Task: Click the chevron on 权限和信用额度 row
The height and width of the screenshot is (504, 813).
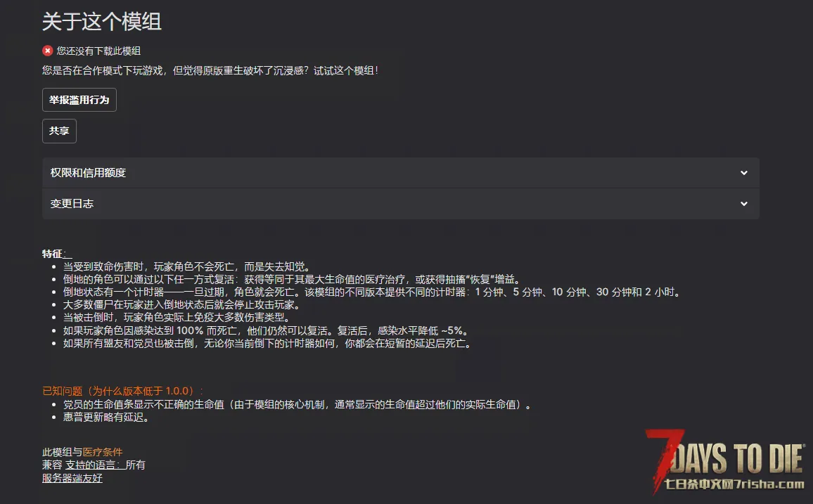Action: (743, 172)
